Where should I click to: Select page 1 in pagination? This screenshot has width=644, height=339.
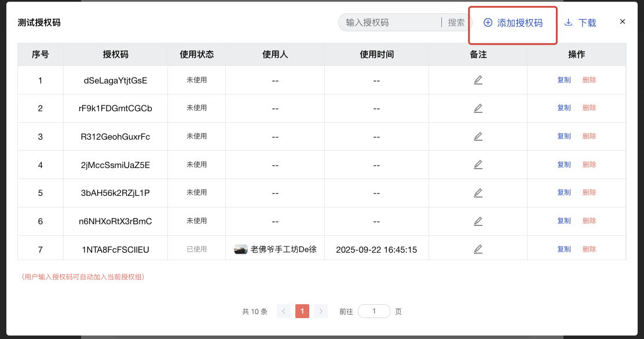(x=302, y=311)
